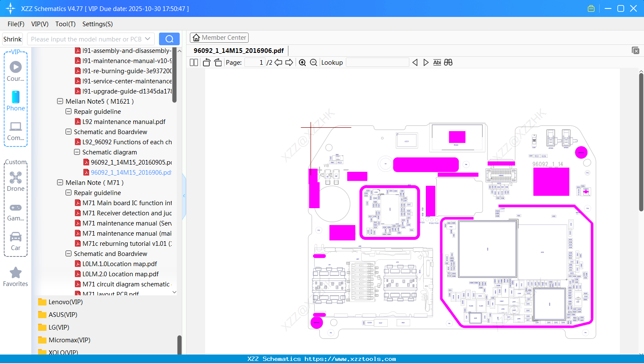The image size is (644, 363).
Task: Click the file tree scroll-down arrow
Action: [x=174, y=292]
